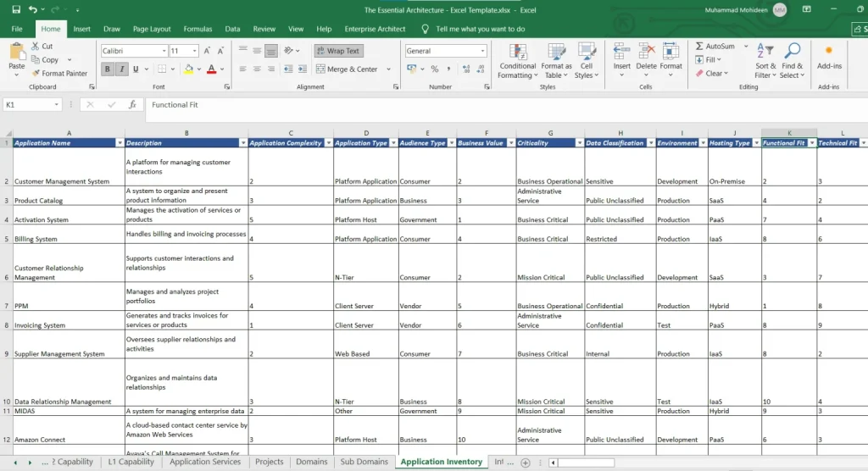Image resolution: width=868 pixels, height=471 pixels.
Task: Open the Formulas ribbon tab
Action: tap(198, 29)
